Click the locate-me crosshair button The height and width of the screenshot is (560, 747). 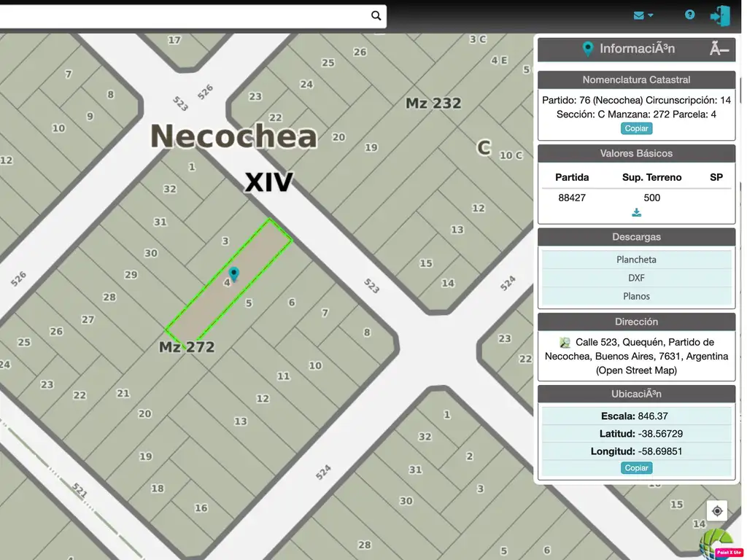pos(717,511)
